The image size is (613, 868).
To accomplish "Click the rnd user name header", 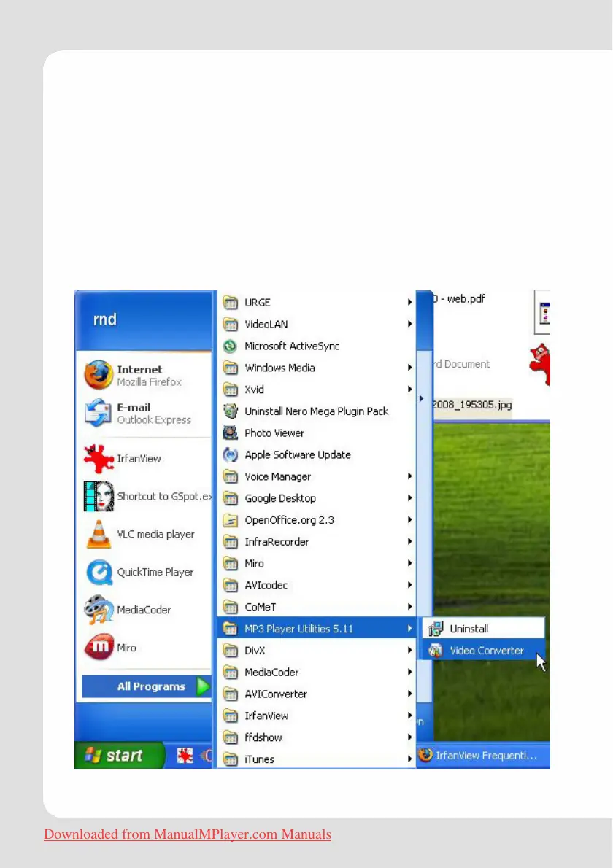I will 104,319.
